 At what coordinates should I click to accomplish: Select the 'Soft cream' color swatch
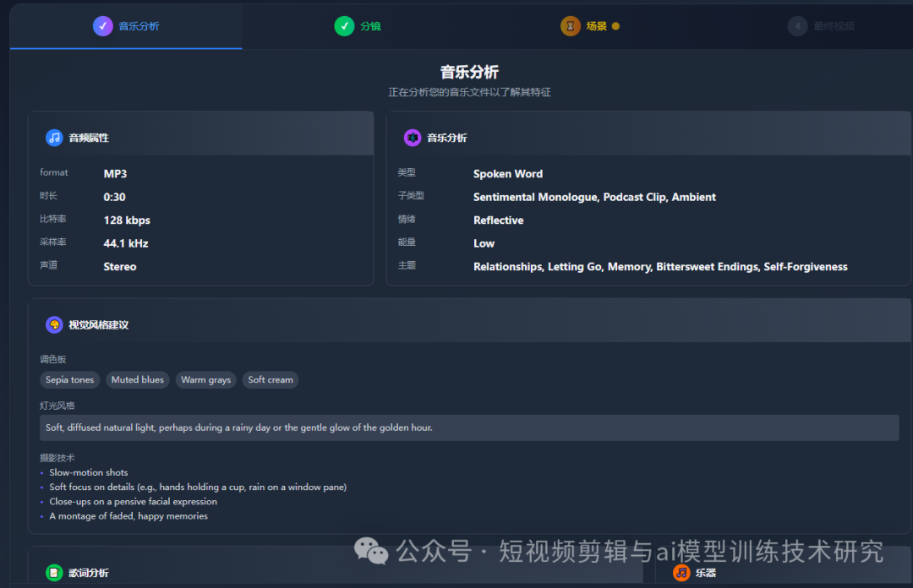(x=270, y=379)
